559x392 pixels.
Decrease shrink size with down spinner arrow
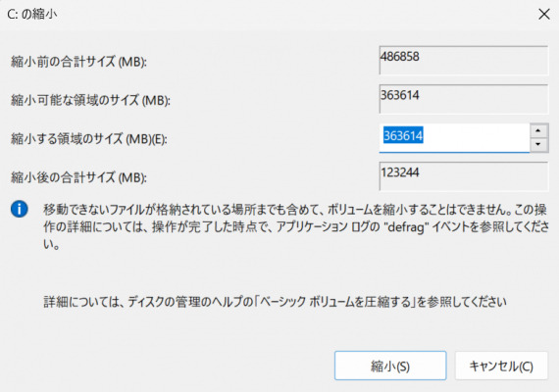coord(538,145)
